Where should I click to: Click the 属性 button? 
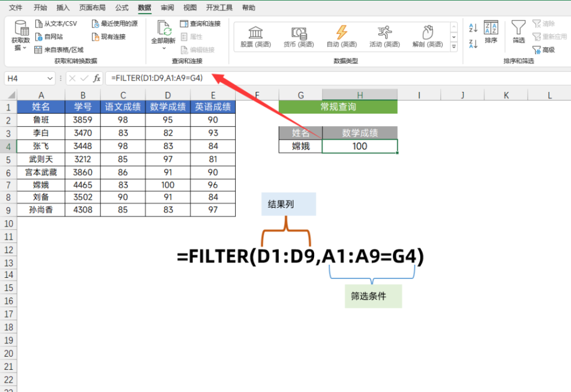click(191, 37)
